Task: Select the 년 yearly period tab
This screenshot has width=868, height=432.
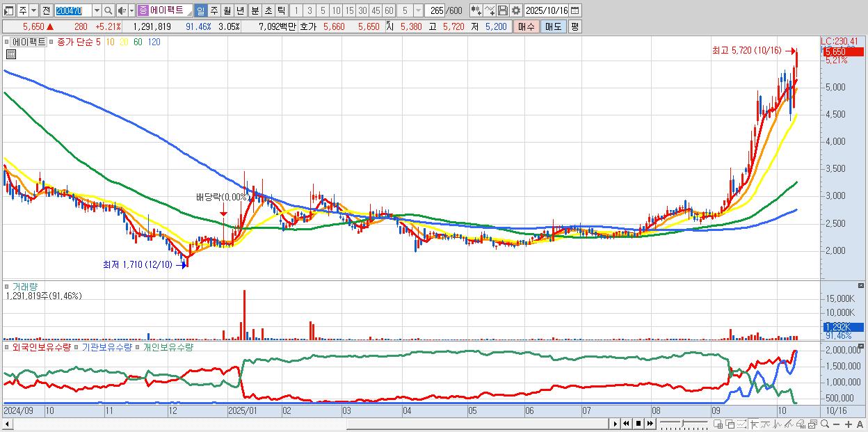Action: [x=240, y=10]
